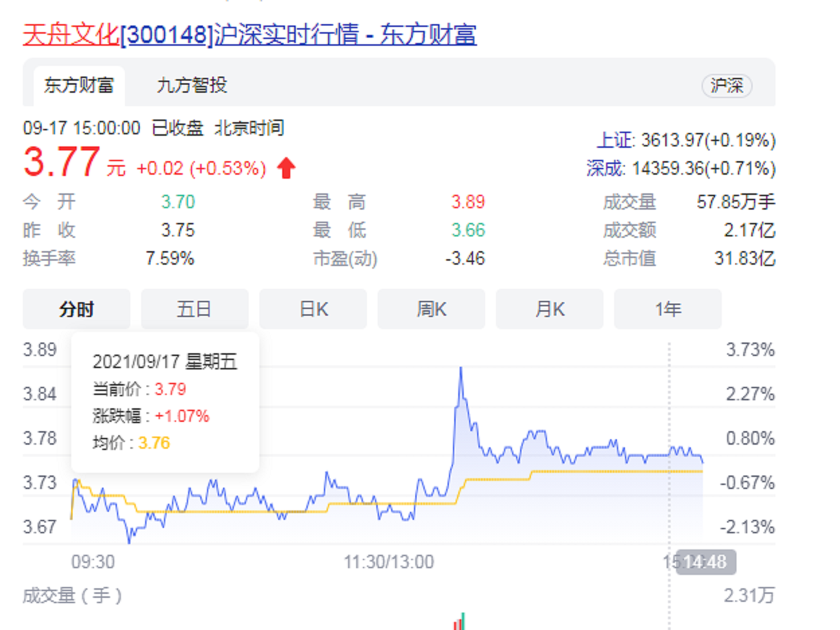840x630 pixels.
Task: Click the 总市值 value 31.83亿
Action: coord(743,259)
